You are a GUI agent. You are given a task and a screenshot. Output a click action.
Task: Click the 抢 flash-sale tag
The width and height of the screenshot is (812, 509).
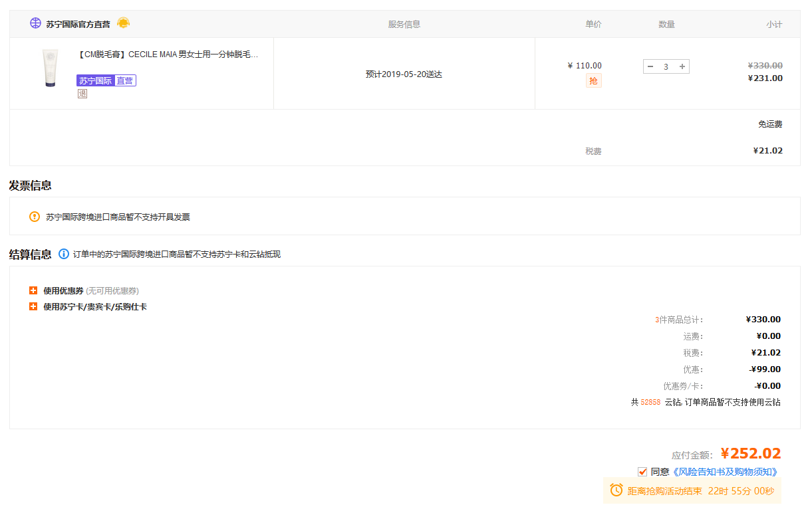[593, 81]
